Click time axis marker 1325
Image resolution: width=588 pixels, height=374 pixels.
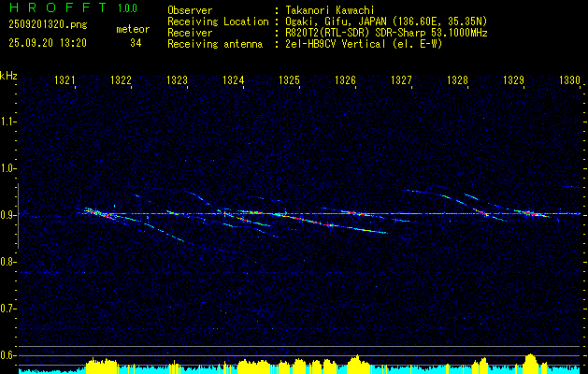click(289, 79)
